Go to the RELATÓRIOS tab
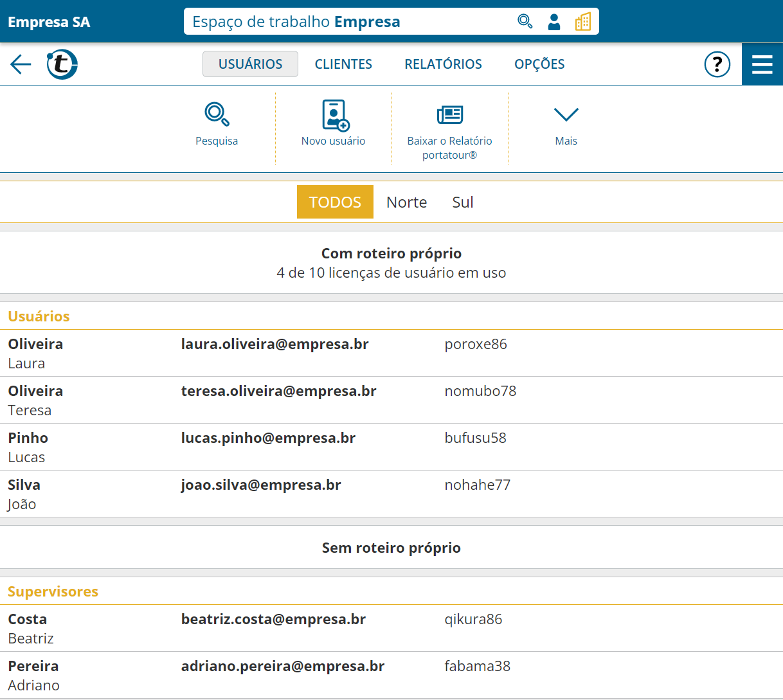Screen dimensions: 783x700 coord(443,64)
